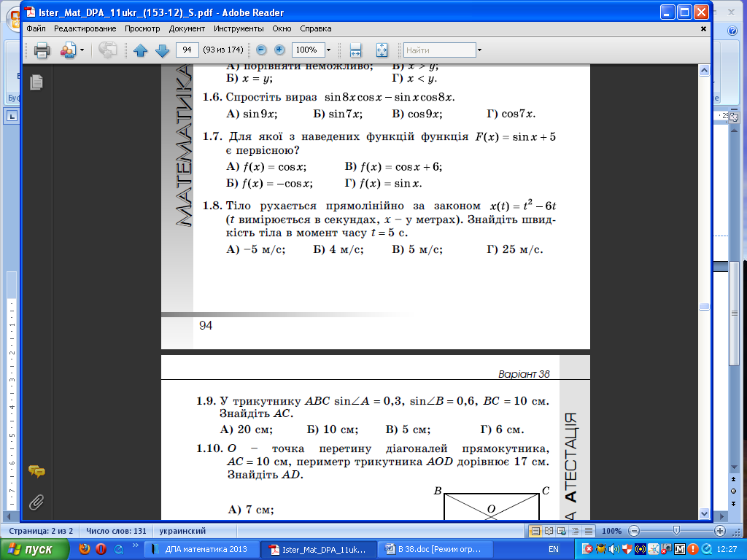Launch Firefox from quick launch bar
Image resolution: width=747 pixels, height=560 pixels.
(x=85, y=549)
